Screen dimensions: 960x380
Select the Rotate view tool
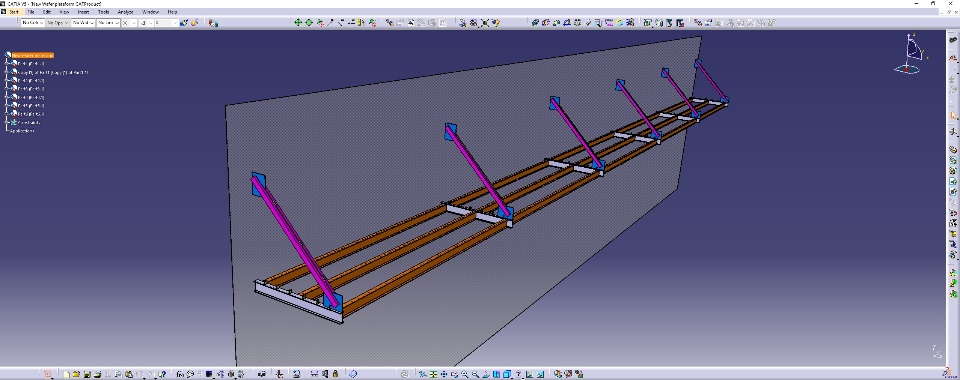pos(455,374)
